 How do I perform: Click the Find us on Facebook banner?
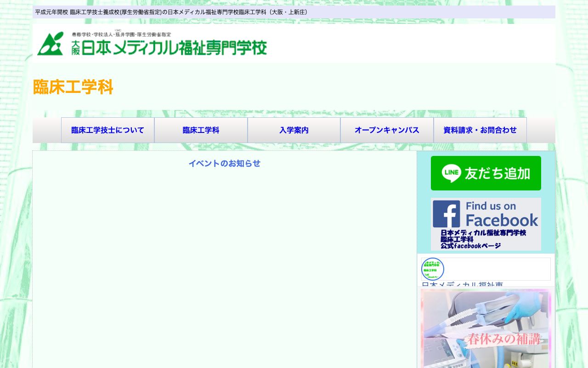pos(486,224)
